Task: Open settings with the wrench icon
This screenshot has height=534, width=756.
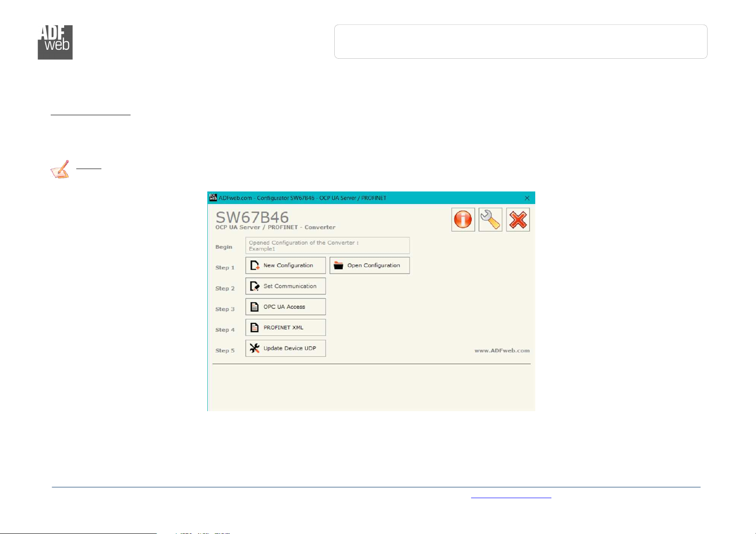Action: pos(490,220)
